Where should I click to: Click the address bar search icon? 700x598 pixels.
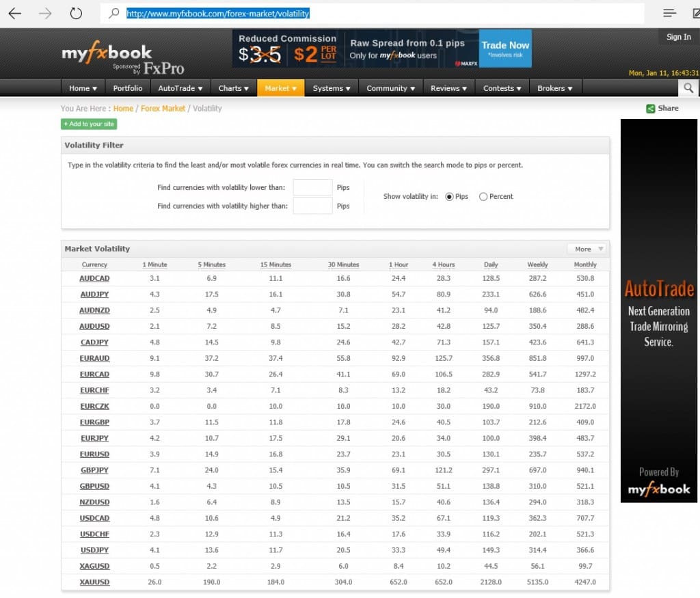[x=114, y=14]
